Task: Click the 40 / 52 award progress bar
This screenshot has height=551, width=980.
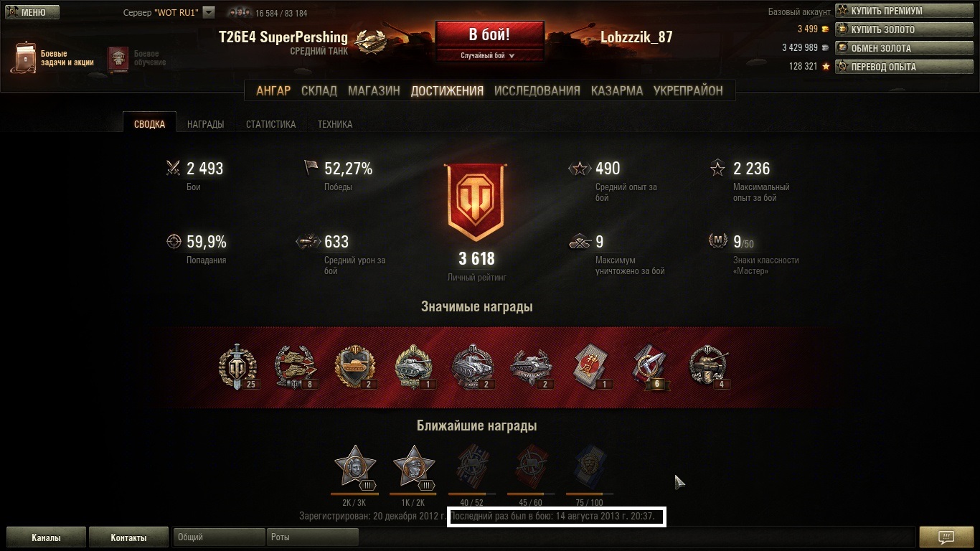Action: coord(471,494)
